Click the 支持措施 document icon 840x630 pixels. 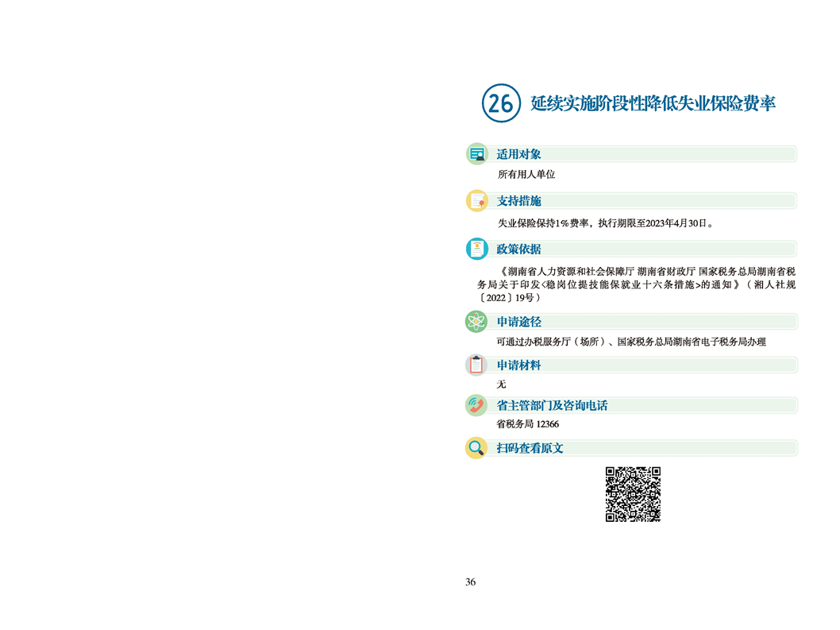click(477, 200)
